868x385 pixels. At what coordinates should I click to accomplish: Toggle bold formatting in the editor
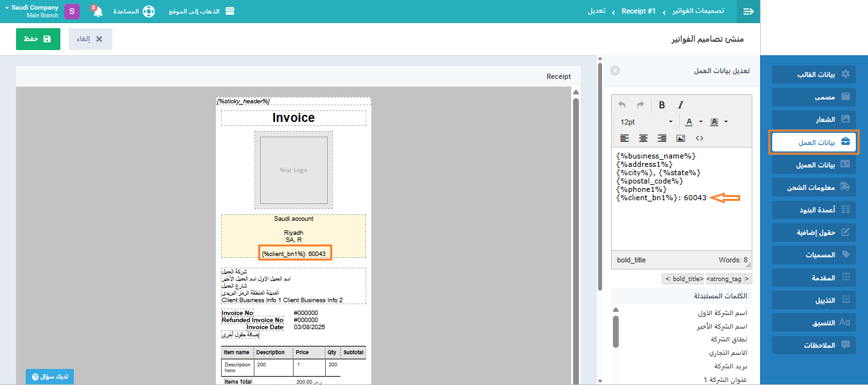[x=662, y=105]
